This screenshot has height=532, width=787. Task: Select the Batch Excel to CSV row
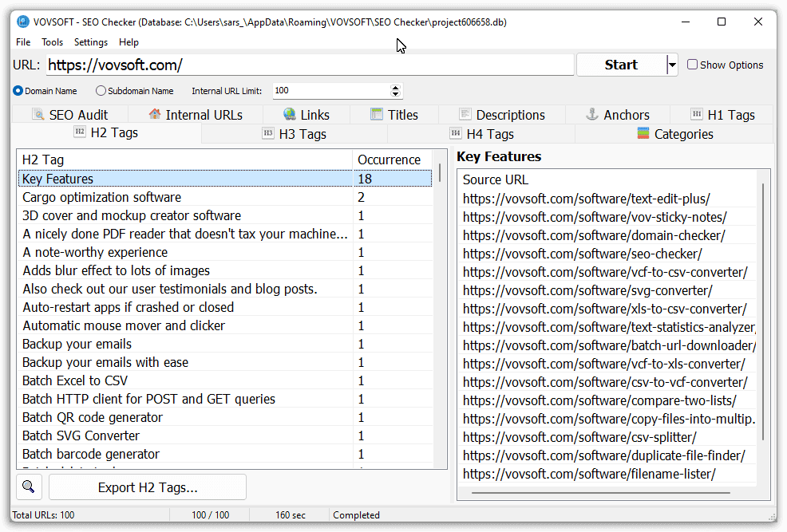coord(225,380)
